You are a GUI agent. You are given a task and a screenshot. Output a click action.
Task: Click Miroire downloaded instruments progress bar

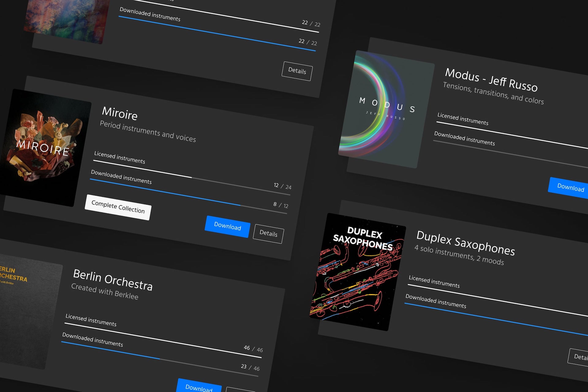(x=188, y=196)
